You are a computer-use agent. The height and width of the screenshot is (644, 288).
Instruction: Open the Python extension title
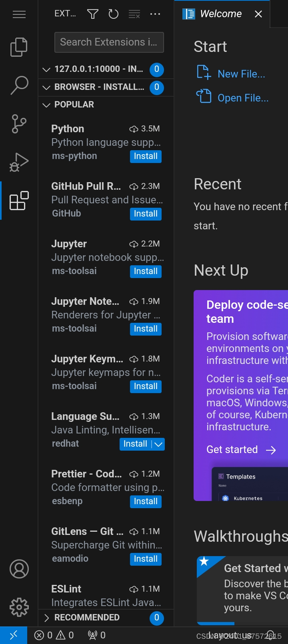pyautogui.click(x=68, y=129)
